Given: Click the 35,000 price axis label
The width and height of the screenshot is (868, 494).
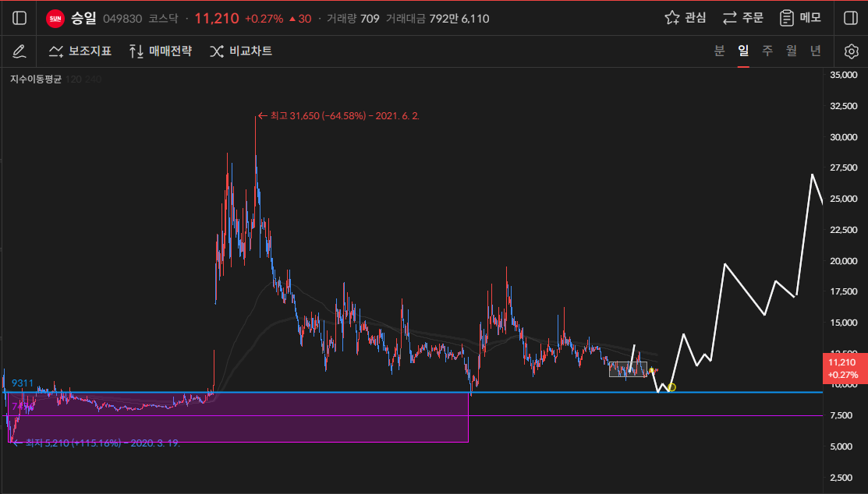Looking at the screenshot, I should [844, 75].
